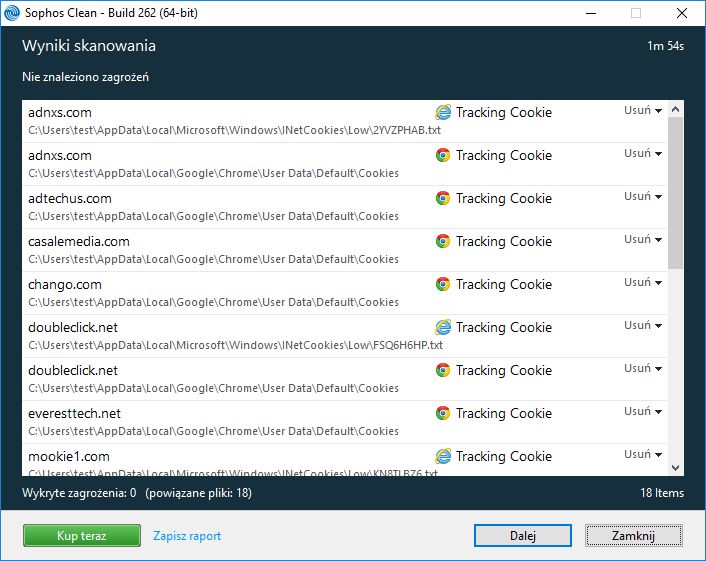Click the Internet Explorer icon beside mookie1.com
The height and width of the screenshot is (561, 706).
pos(443,456)
